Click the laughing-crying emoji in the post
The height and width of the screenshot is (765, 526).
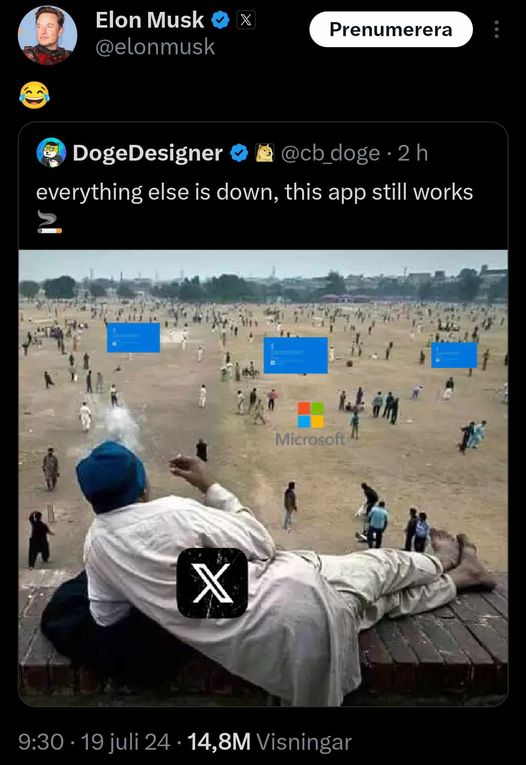[x=35, y=95]
